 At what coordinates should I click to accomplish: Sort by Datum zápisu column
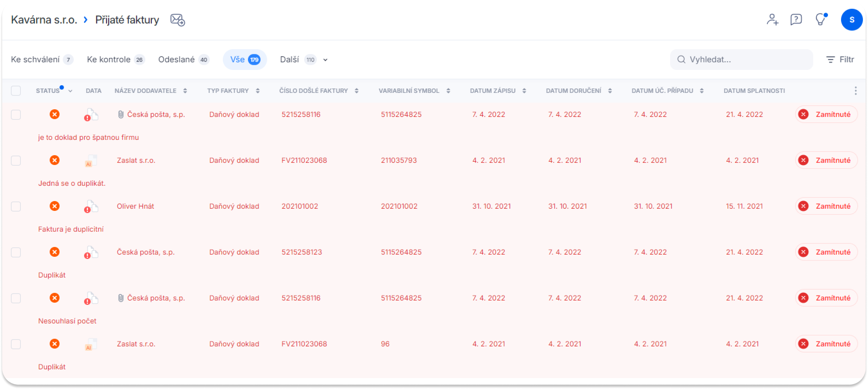tap(524, 91)
